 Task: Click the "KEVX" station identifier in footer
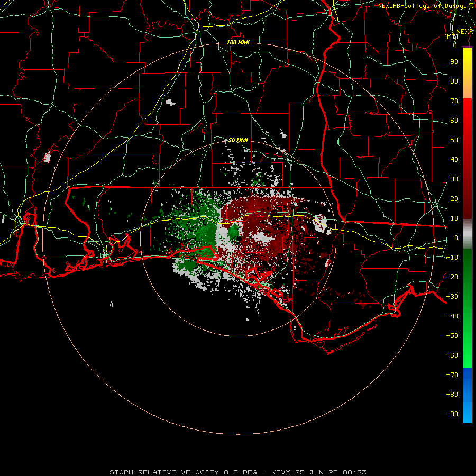pyautogui.click(x=281, y=472)
